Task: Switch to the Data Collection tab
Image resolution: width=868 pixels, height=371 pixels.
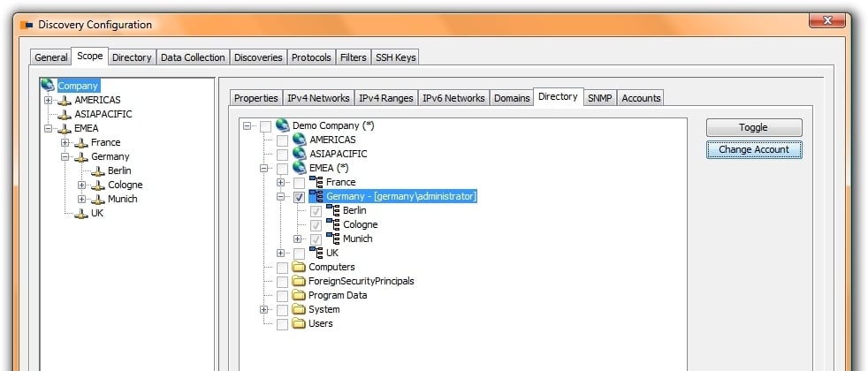Action: tap(193, 57)
